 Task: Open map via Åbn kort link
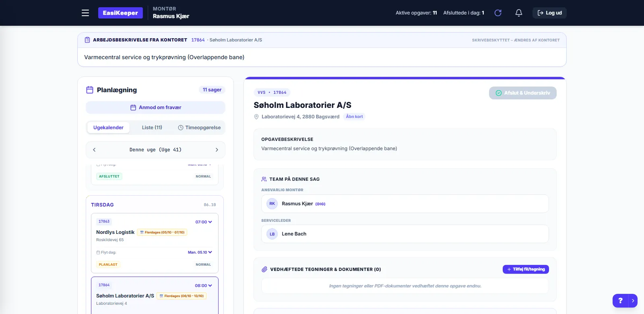354,117
